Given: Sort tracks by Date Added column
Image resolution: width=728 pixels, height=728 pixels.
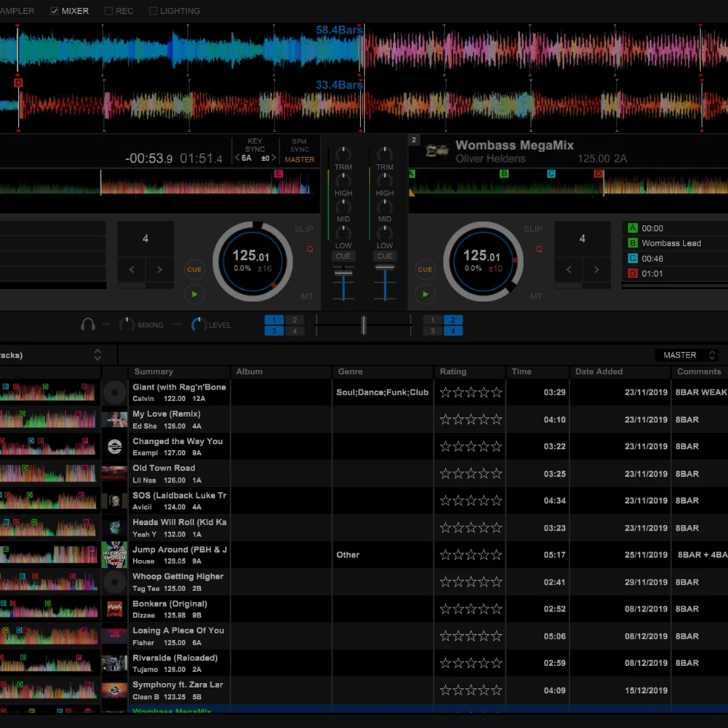Looking at the screenshot, I should pyautogui.click(x=598, y=372).
